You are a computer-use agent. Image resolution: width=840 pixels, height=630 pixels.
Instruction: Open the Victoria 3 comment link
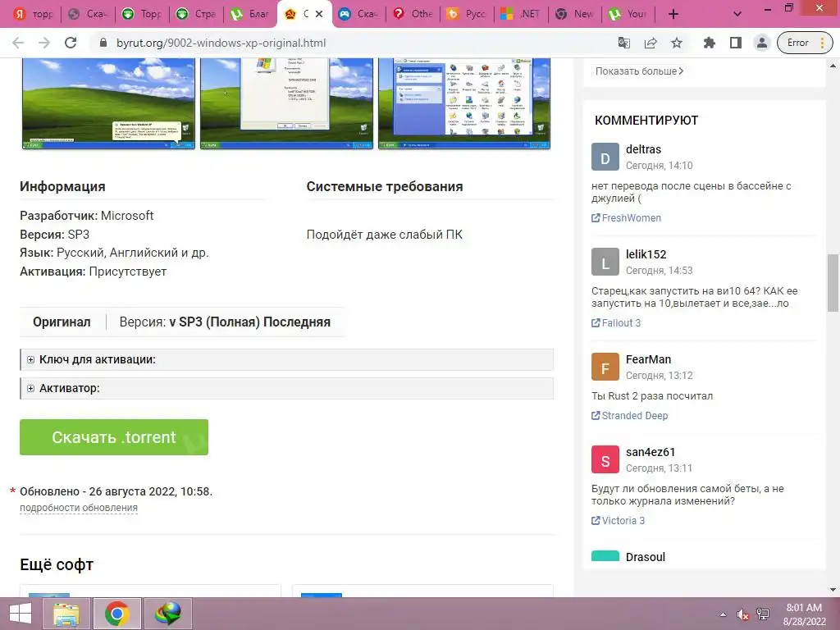point(619,521)
